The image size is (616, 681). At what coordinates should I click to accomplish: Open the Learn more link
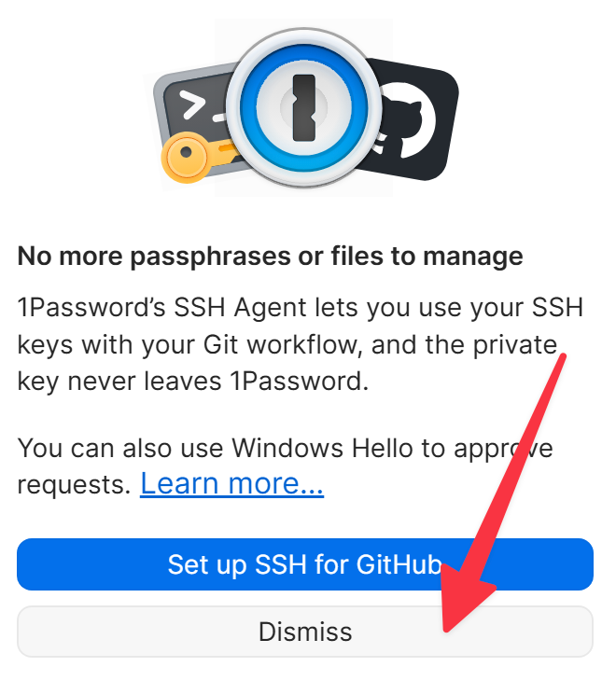[232, 483]
